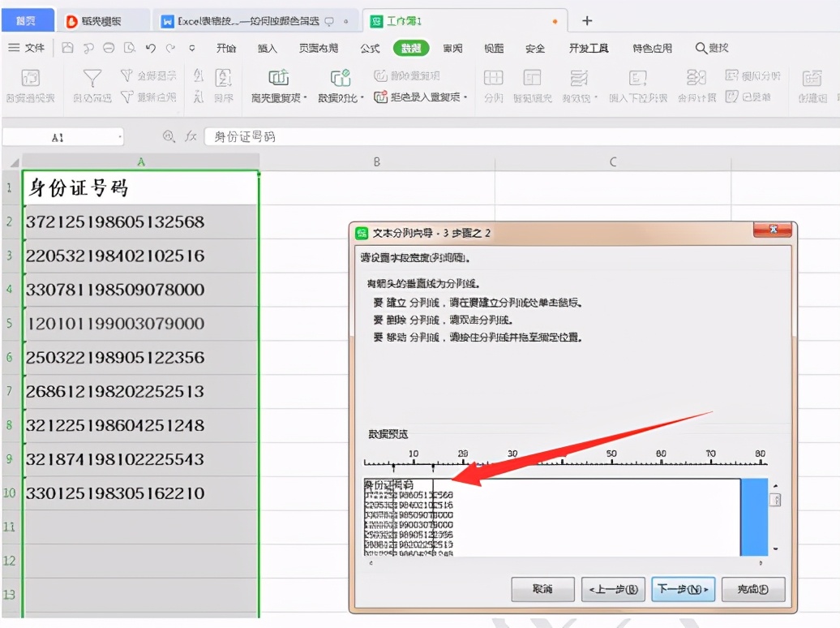Select cell containing 372125198605132568
This screenshot has width=840, height=628.
point(141,222)
